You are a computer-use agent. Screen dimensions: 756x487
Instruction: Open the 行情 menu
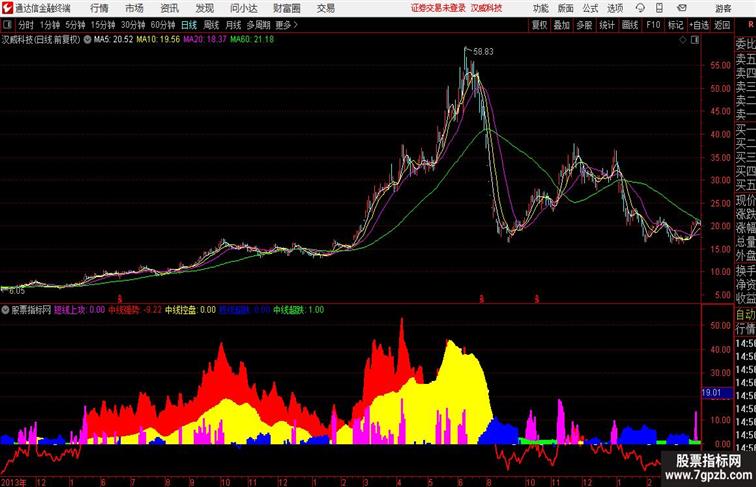click(99, 8)
